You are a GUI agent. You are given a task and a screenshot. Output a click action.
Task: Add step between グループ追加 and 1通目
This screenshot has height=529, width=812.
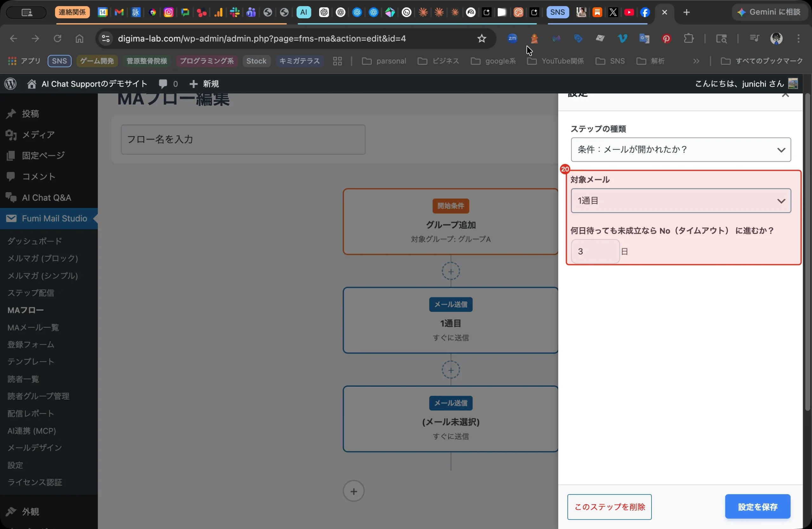[x=451, y=271]
